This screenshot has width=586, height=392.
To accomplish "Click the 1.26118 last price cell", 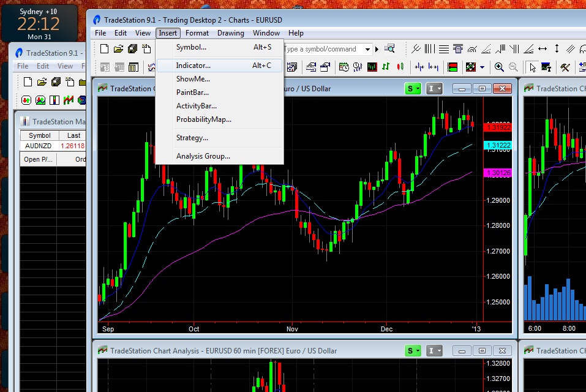I will (72, 146).
